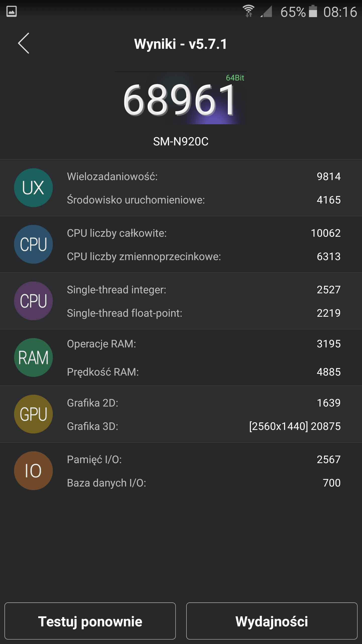Tap the Wi-Fi status icon
The height and width of the screenshot is (644, 362).
point(249,11)
